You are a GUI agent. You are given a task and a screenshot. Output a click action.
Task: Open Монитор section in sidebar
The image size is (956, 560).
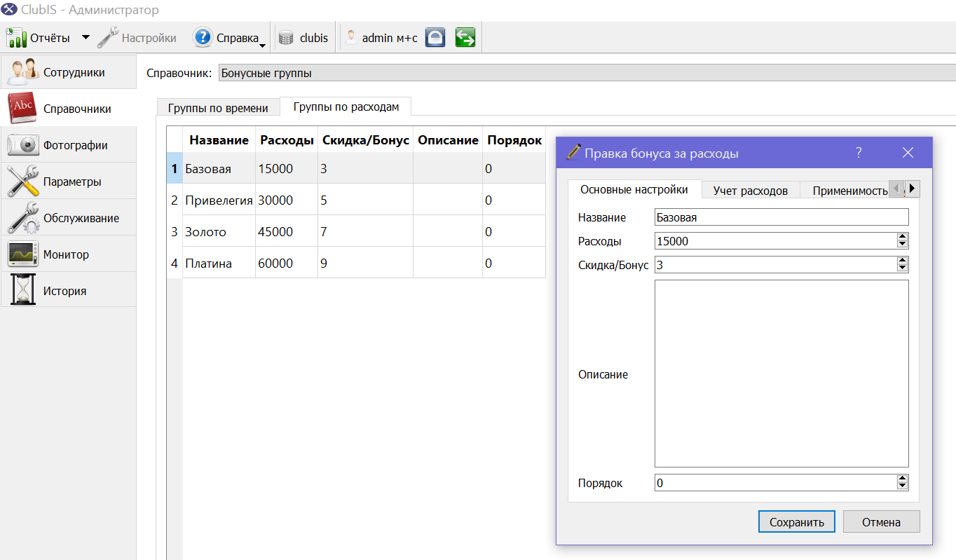(68, 254)
